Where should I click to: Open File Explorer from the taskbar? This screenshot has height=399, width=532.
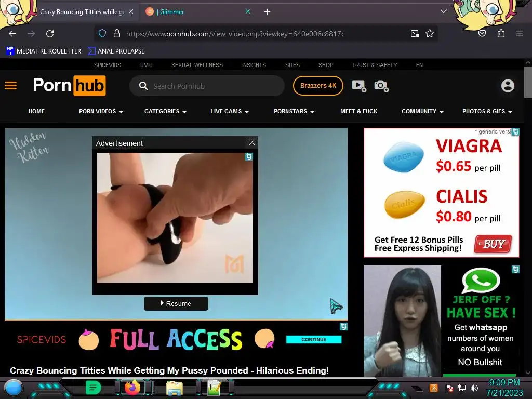[x=175, y=388]
